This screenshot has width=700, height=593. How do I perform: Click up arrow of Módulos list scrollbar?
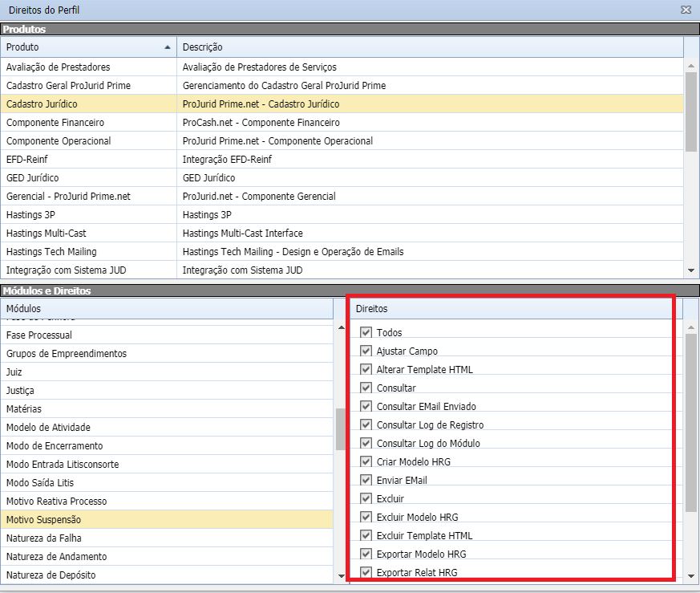[x=342, y=327]
